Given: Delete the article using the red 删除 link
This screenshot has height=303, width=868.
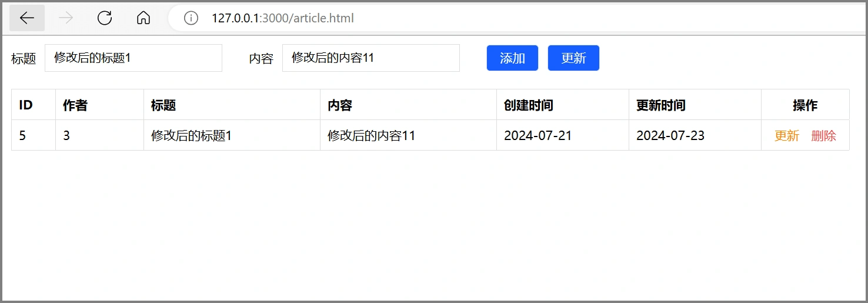Looking at the screenshot, I should click(823, 136).
